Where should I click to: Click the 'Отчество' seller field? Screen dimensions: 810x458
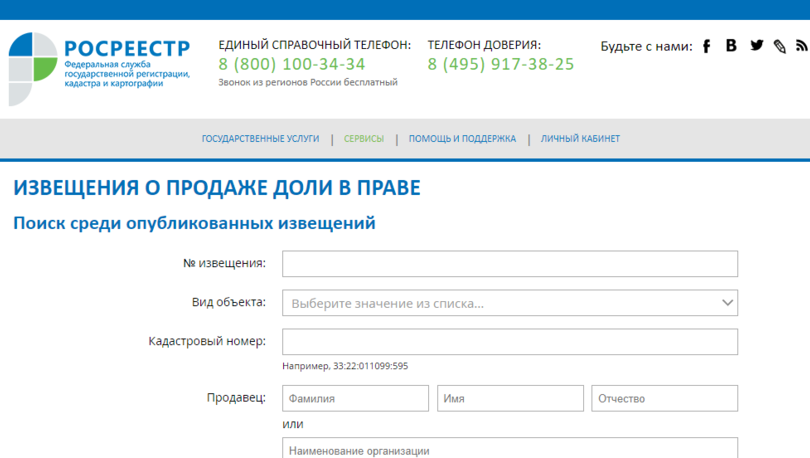click(664, 398)
